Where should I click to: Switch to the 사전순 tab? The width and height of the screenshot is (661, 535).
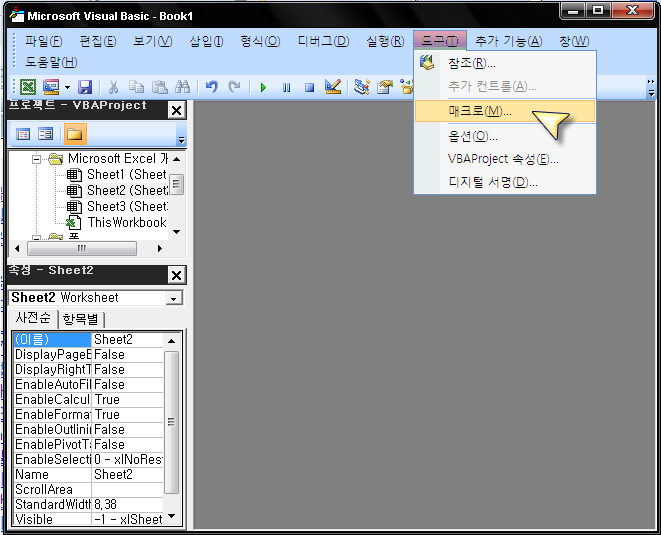[33, 318]
